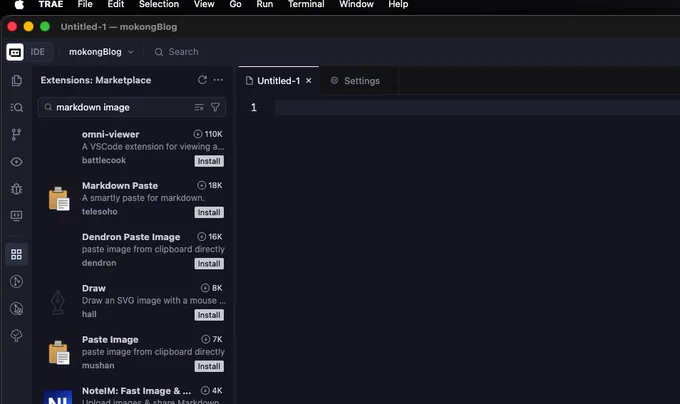Refresh the Extensions Marketplace list

[x=202, y=80]
